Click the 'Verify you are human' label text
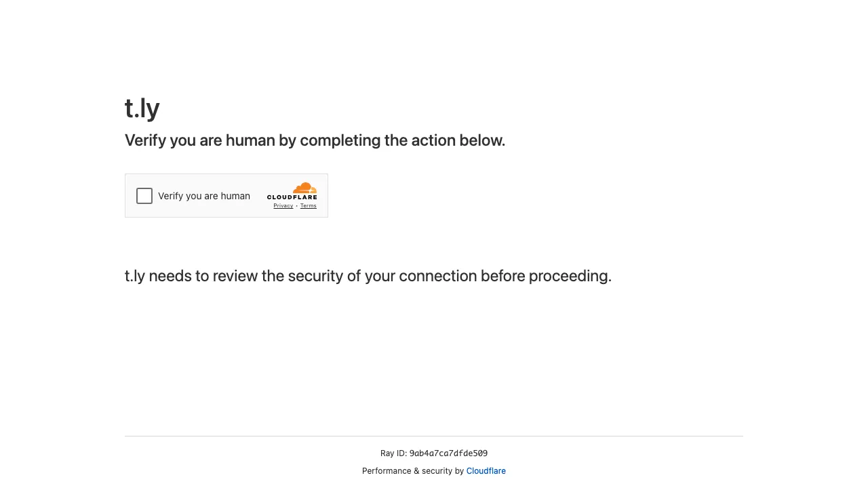Viewport: 868px width, 488px height. click(x=204, y=196)
